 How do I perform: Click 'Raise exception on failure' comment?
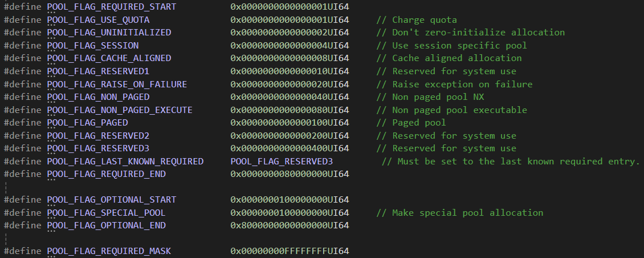point(454,84)
